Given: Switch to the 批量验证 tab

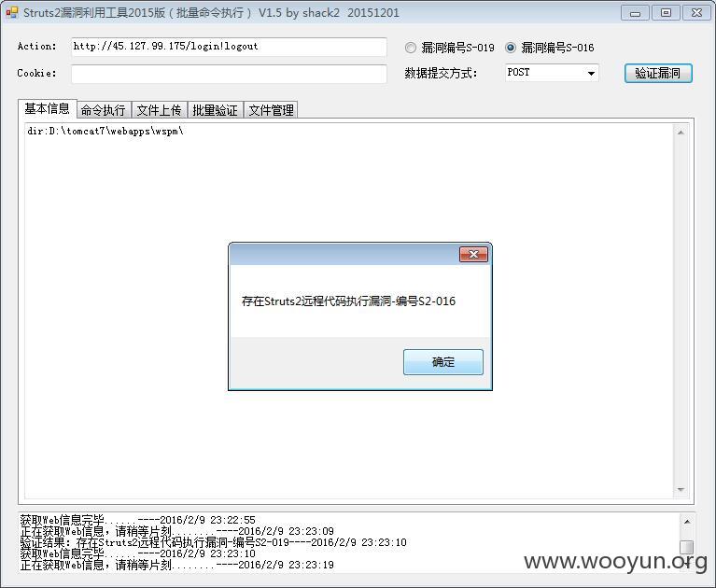Looking at the screenshot, I should pyautogui.click(x=216, y=110).
